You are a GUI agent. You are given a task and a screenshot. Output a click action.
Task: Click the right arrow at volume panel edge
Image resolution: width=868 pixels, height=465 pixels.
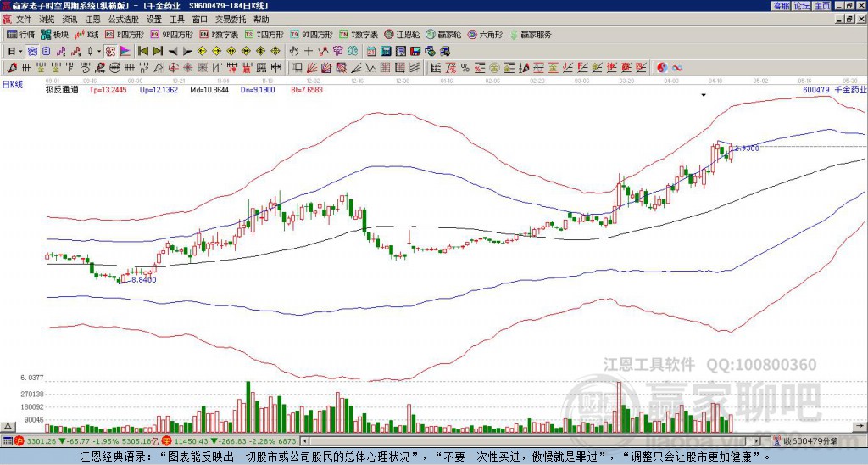coord(860,427)
